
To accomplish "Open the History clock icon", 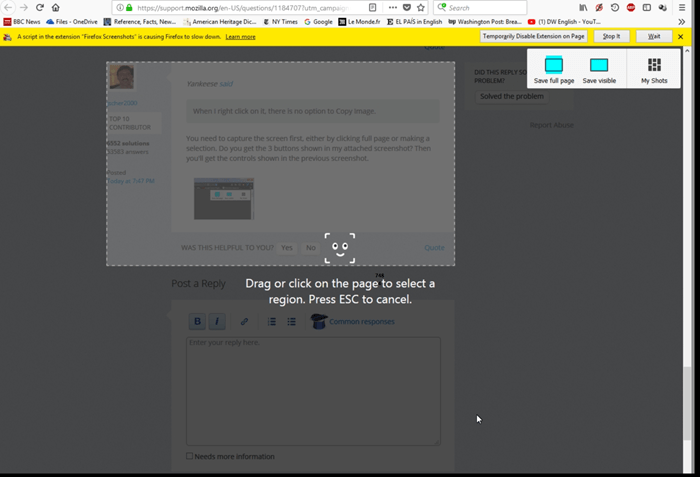I will (x=615, y=8).
